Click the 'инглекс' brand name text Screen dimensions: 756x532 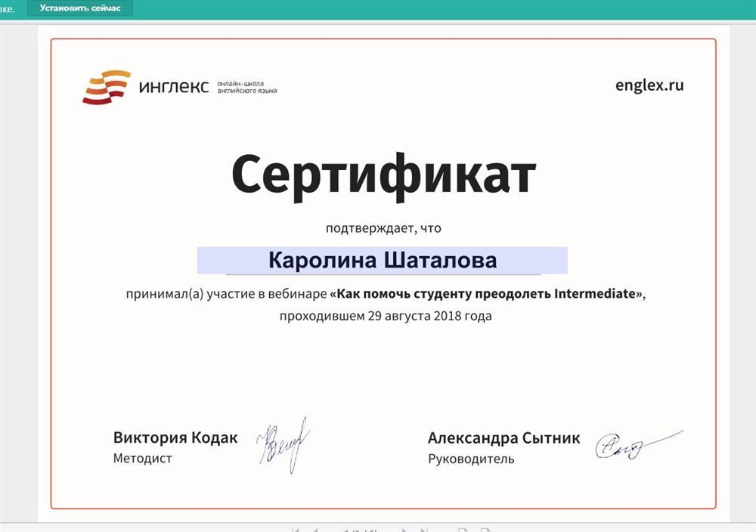[174, 87]
